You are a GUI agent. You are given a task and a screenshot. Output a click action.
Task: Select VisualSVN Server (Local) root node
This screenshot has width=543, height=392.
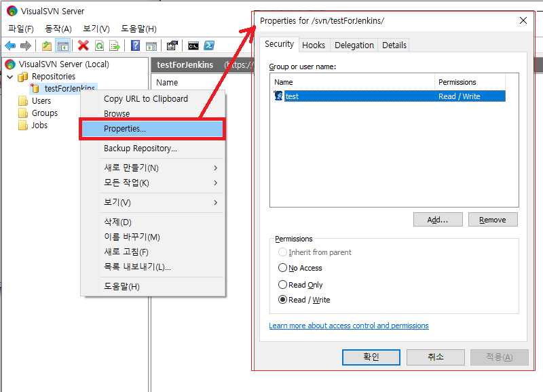click(x=64, y=64)
